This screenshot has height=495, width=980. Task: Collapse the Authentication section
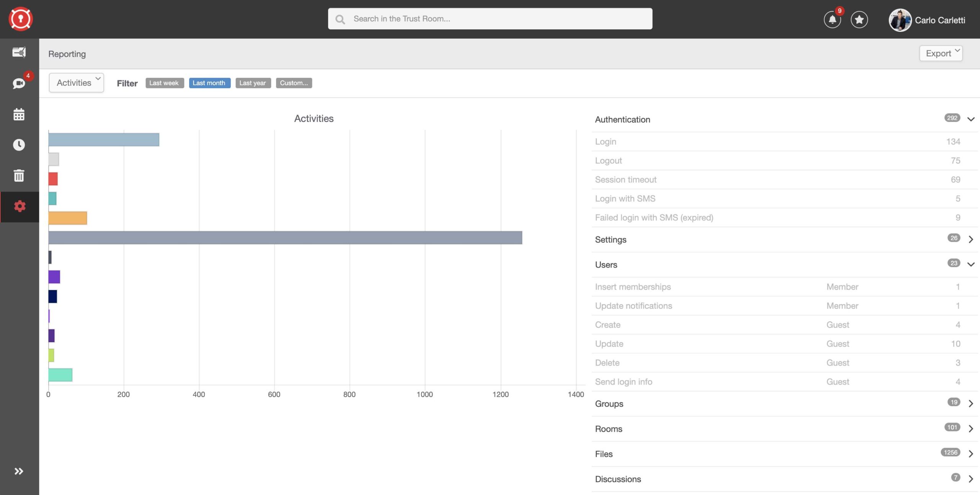click(971, 119)
